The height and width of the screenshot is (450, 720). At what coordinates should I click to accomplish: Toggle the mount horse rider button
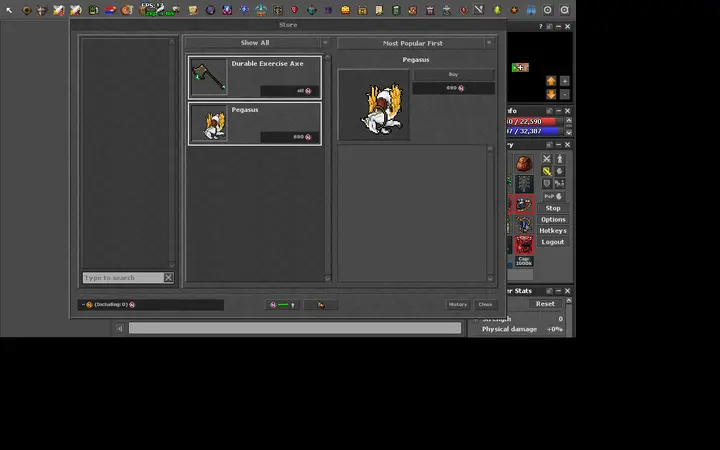560,184
